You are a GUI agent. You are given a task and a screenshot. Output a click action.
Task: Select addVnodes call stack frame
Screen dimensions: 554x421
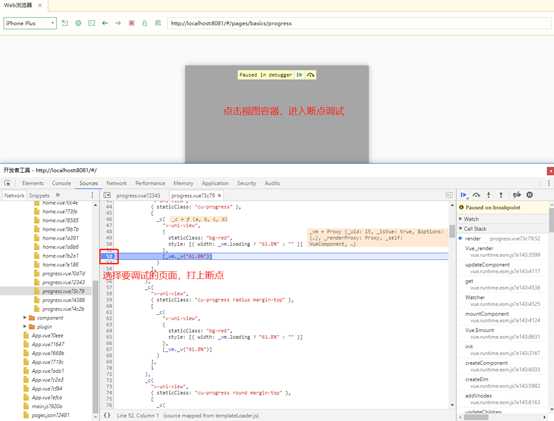[502, 399]
